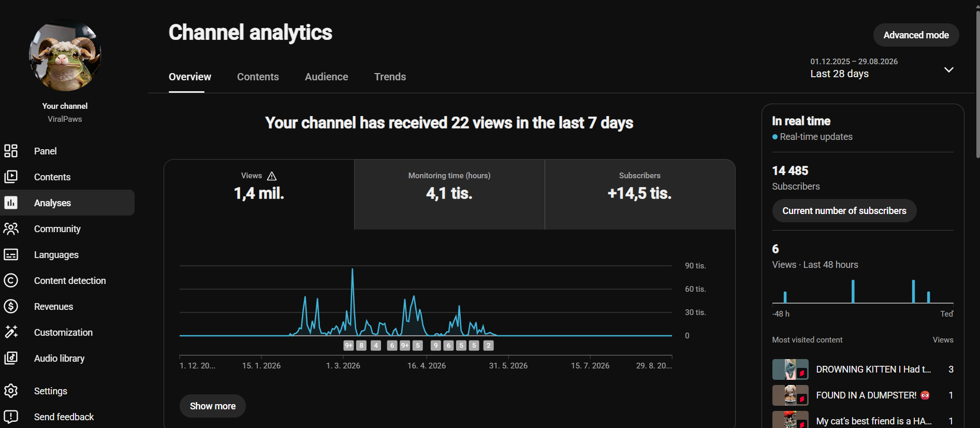
Task: Click the Contents icon in sidebar
Action: (x=11, y=177)
